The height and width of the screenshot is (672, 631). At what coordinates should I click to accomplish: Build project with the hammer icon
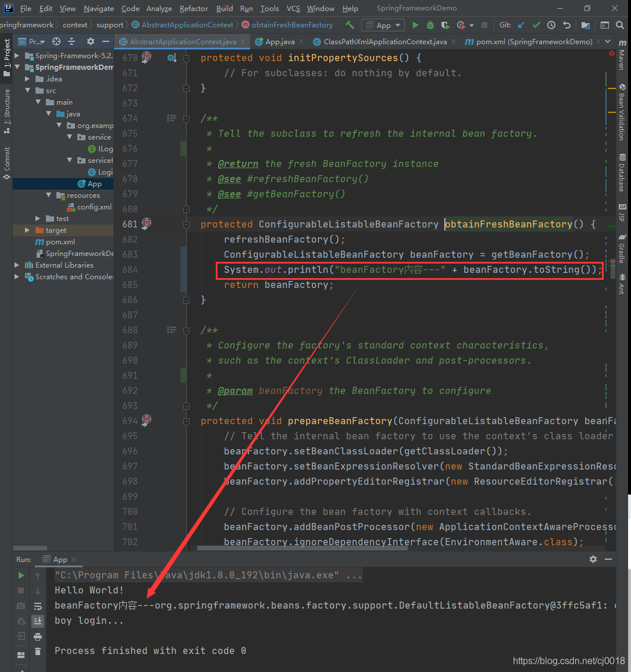pos(350,25)
